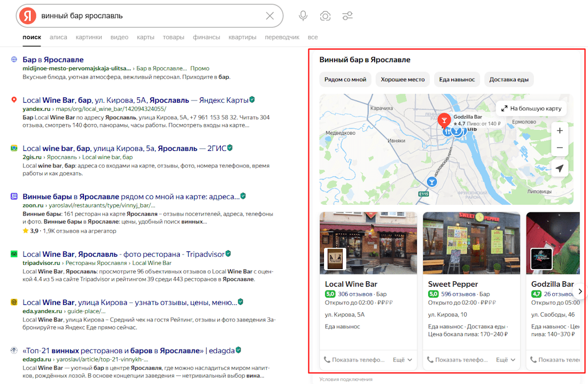The image size is (588, 384).
Task: Click 'На большую карту' button
Action: [531, 109]
